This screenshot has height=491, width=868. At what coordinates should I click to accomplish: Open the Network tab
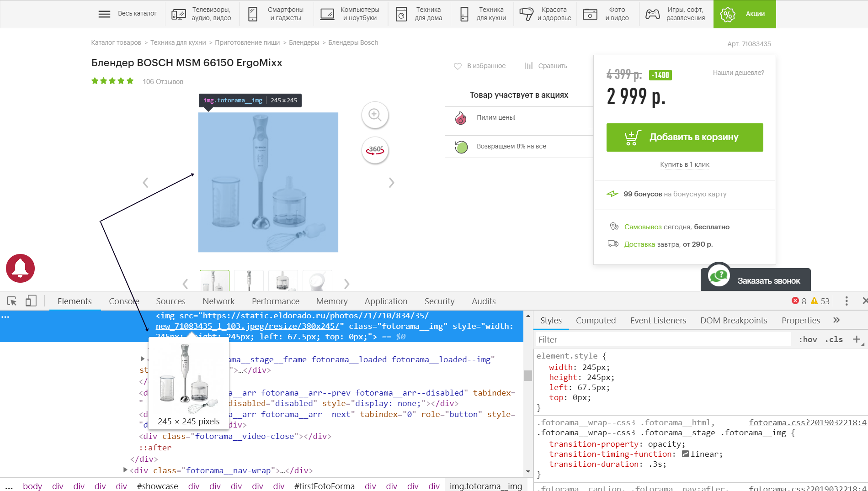[218, 301]
